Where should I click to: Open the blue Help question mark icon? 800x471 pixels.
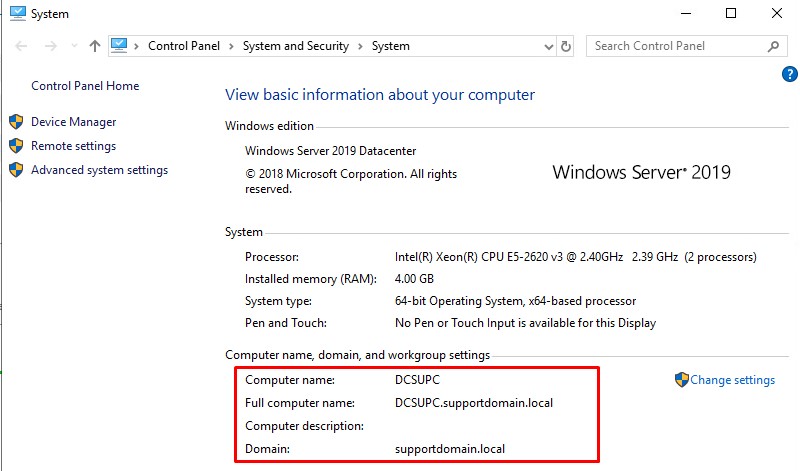tap(789, 75)
